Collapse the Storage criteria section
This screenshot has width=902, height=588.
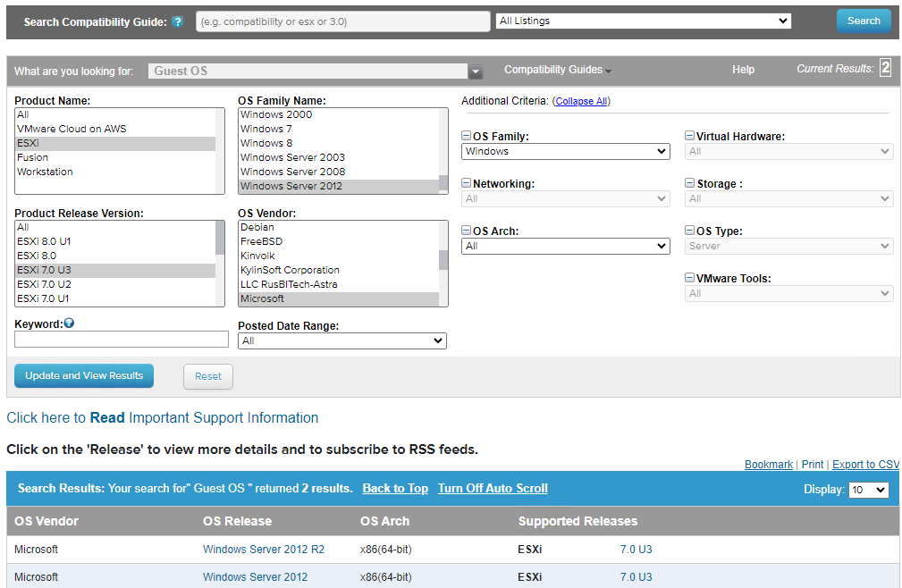click(689, 183)
